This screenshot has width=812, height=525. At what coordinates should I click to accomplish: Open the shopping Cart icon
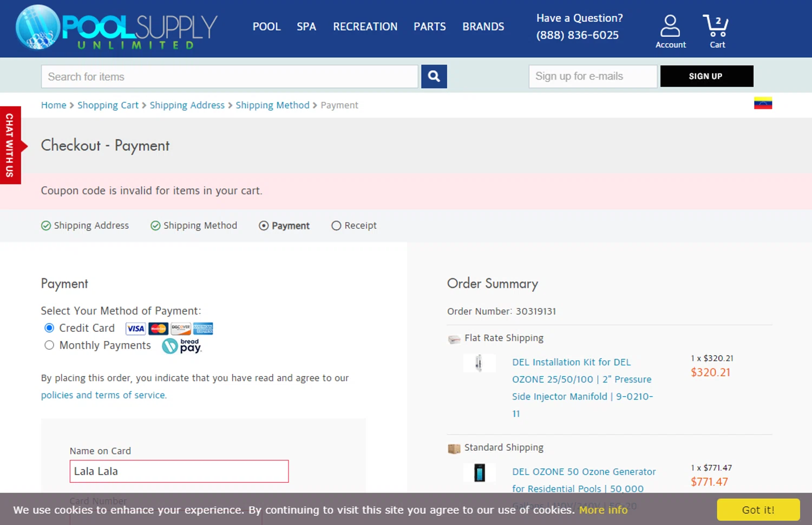point(717,32)
